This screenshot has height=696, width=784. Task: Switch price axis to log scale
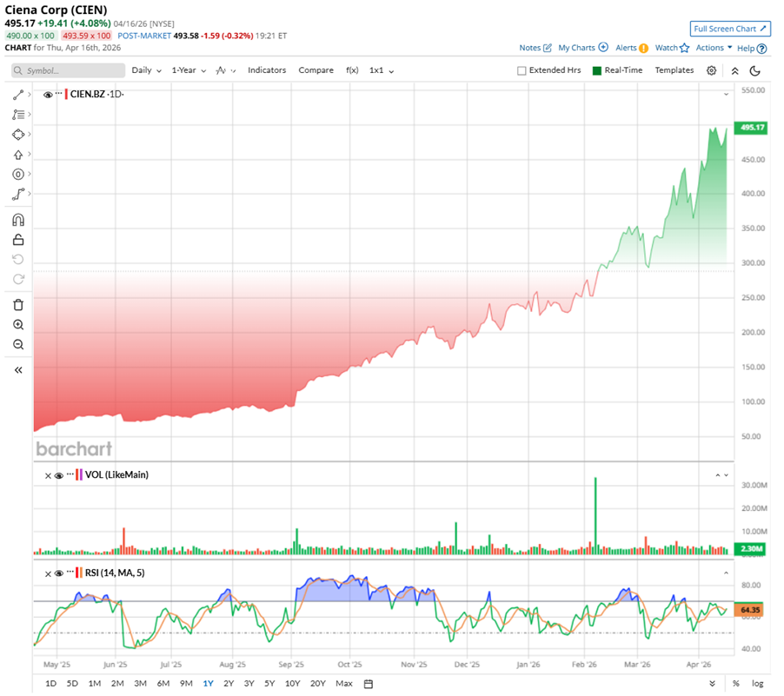(758, 684)
